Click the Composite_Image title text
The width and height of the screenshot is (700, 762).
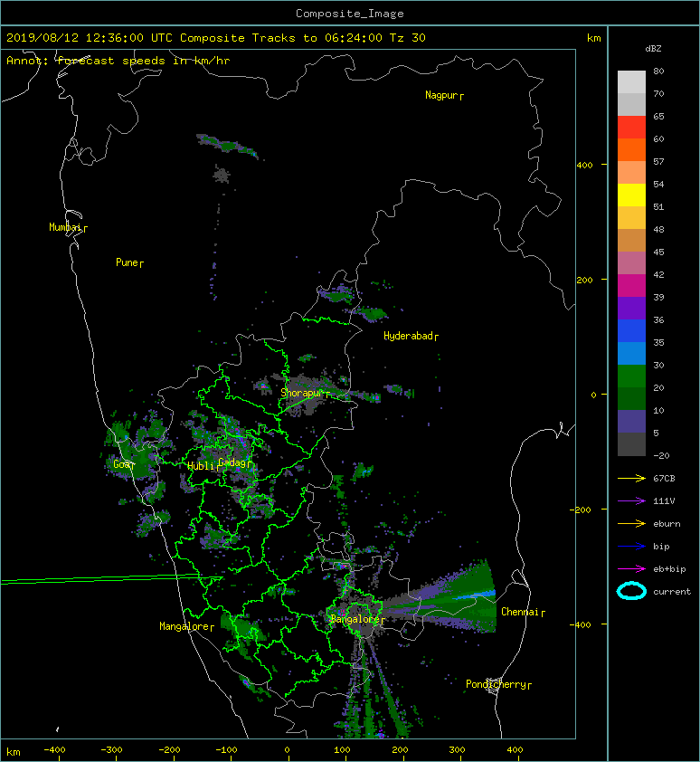[350, 14]
